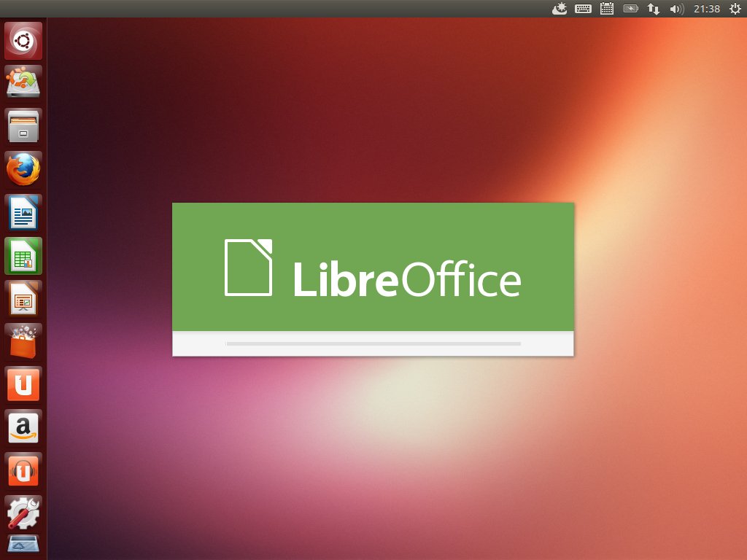Viewport: 747px width, 560px height.
Task: Launch the Ubuntu installer icon in launcher
Action: [23, 82]
